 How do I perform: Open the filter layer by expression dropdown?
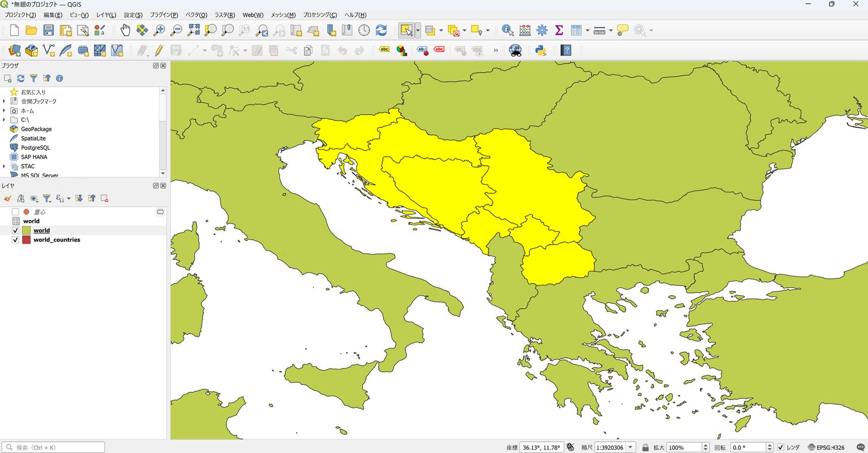point(69,199)
